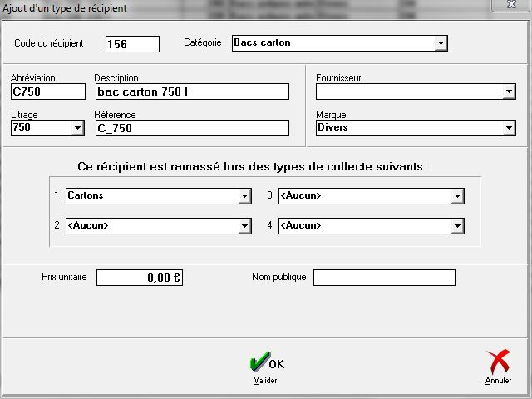Select the Nom publique text box
The image size is (532, 399).
tap(384, 278)
